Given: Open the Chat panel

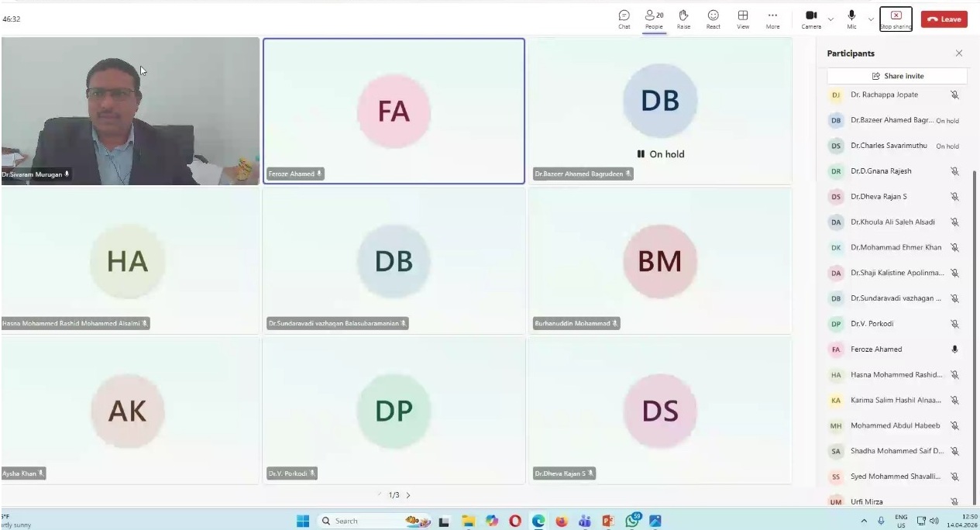Looking at the screenshot, I should 624,19.
